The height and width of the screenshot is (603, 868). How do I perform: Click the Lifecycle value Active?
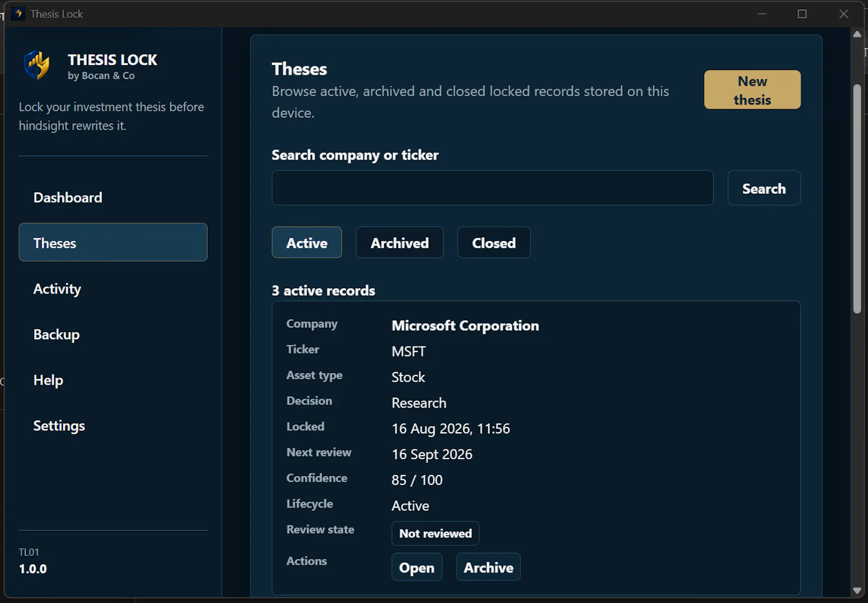(410, 506)
